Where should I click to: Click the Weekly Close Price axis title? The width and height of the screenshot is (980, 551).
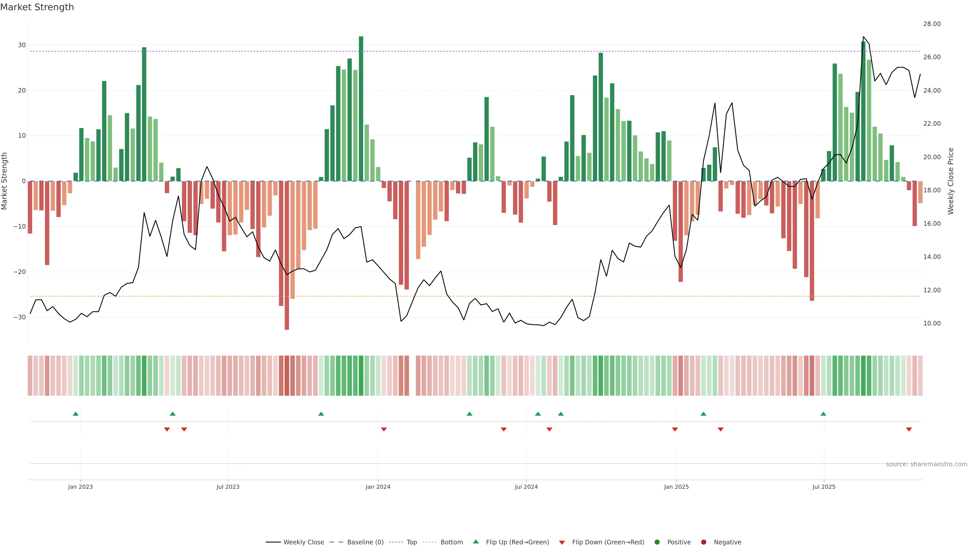[x=951, y=181]
